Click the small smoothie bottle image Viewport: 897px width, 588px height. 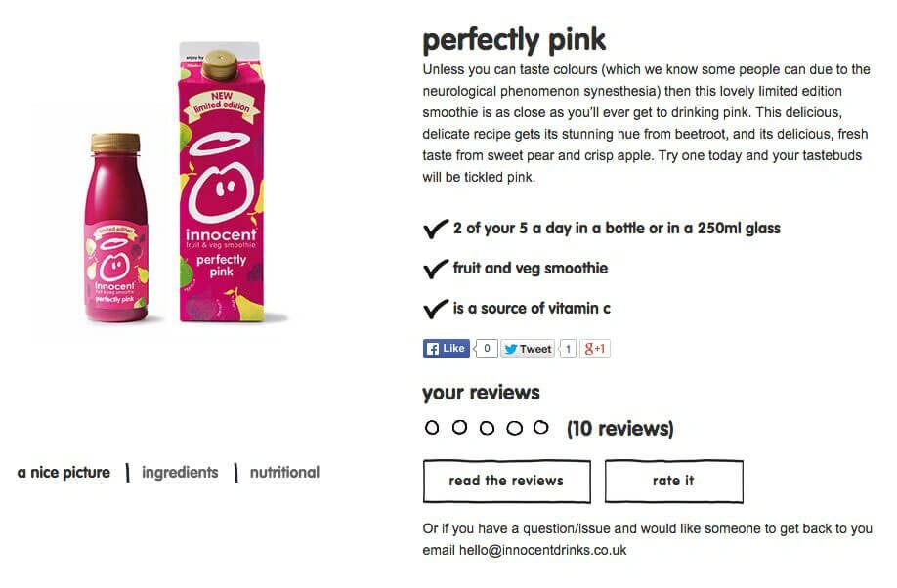pos(116,227)
